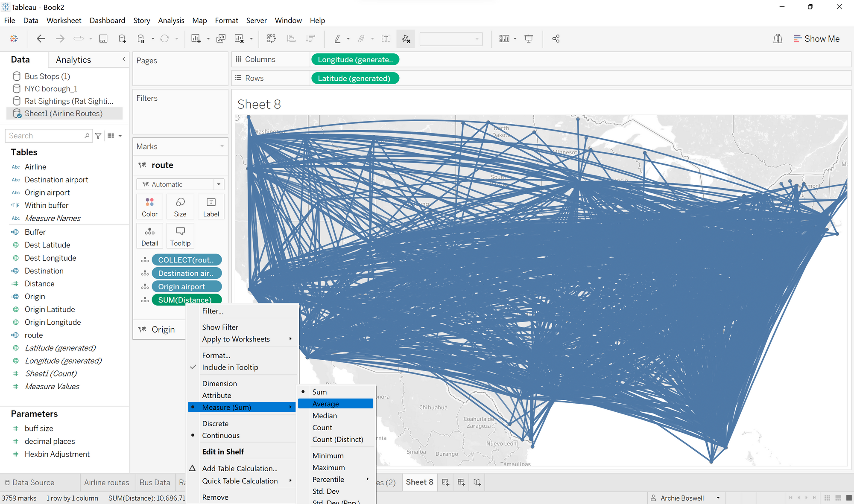This screenshot has height=504, width=854.
Task: Choose Average aggregation in submenu
Action: (325, 404)
